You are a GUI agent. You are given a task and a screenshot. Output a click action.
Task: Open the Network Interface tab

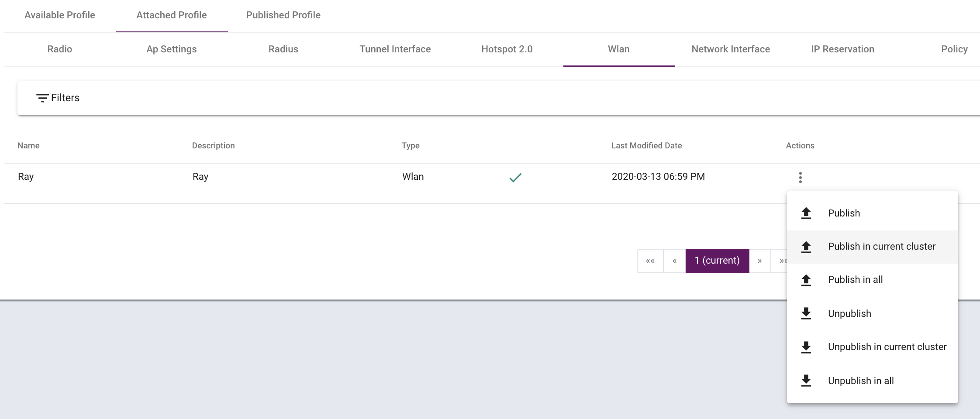730,49
